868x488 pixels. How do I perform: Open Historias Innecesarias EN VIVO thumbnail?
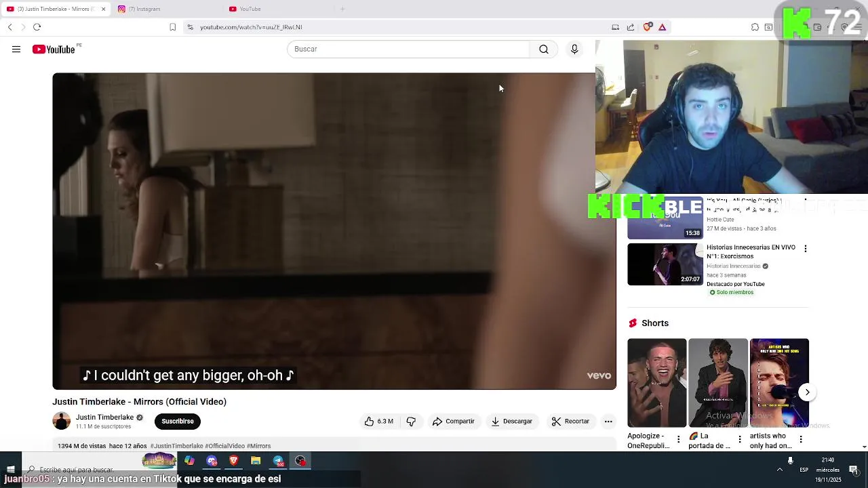[665, 264]
